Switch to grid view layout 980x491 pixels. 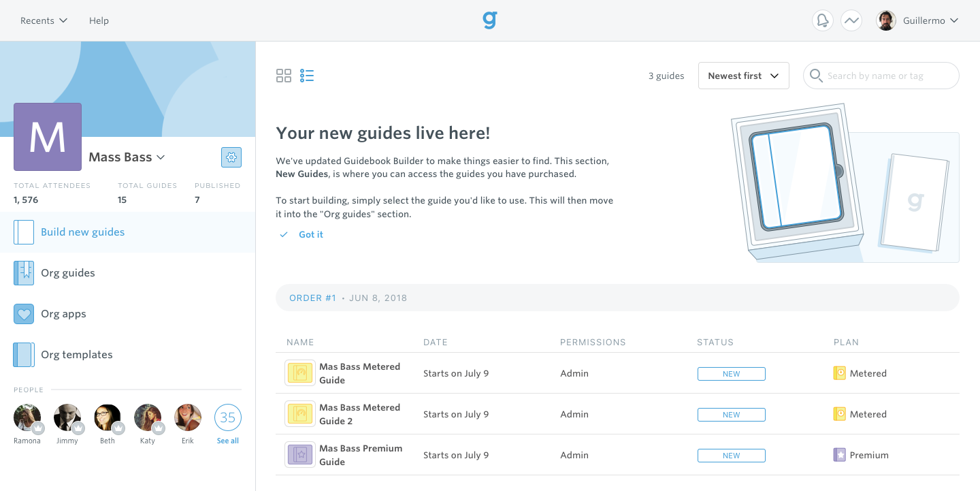click(x=284, y=76)
